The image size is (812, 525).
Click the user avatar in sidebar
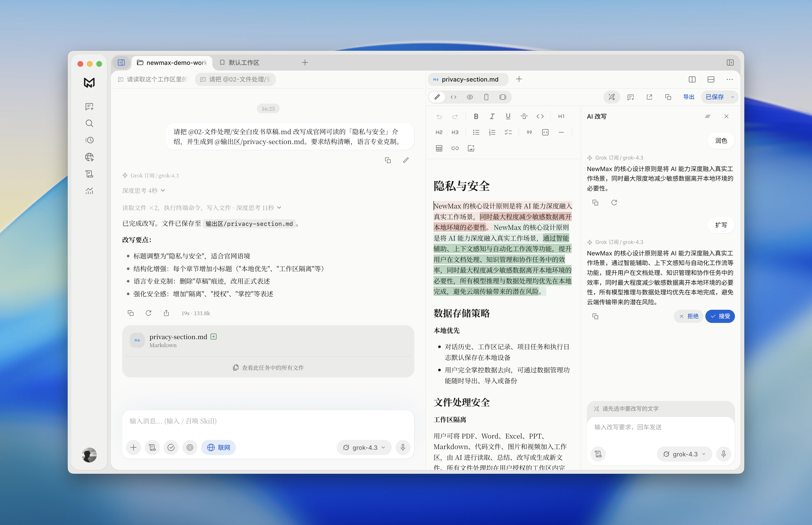[x=89, y=455]
